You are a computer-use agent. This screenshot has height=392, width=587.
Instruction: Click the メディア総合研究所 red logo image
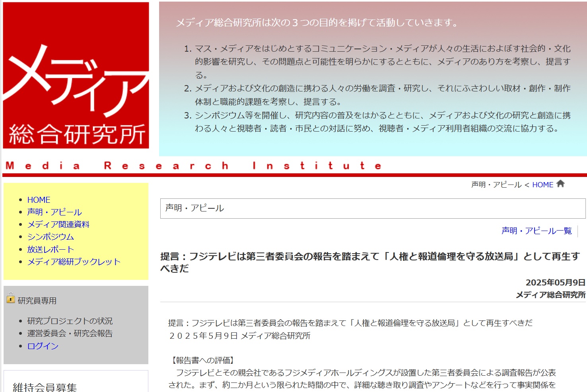click(76, 76)
